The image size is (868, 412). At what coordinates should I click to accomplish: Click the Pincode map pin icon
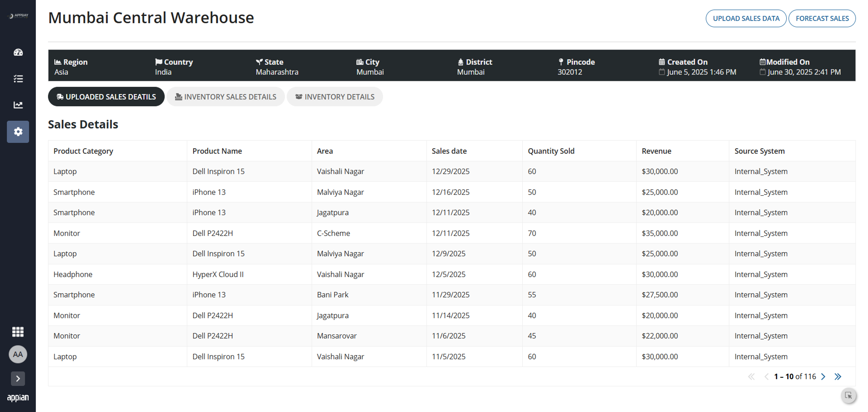click(x=561, y=62)
